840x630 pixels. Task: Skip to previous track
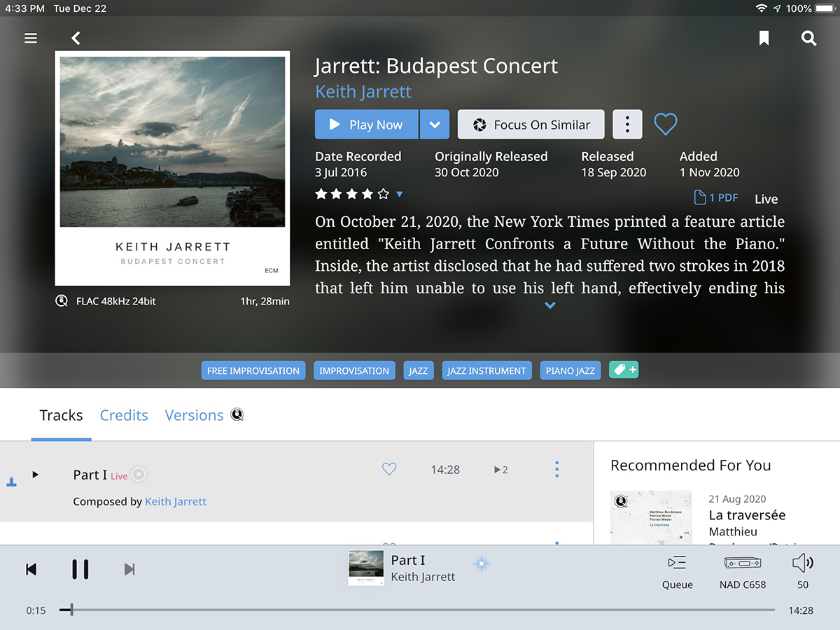point(31,569)
